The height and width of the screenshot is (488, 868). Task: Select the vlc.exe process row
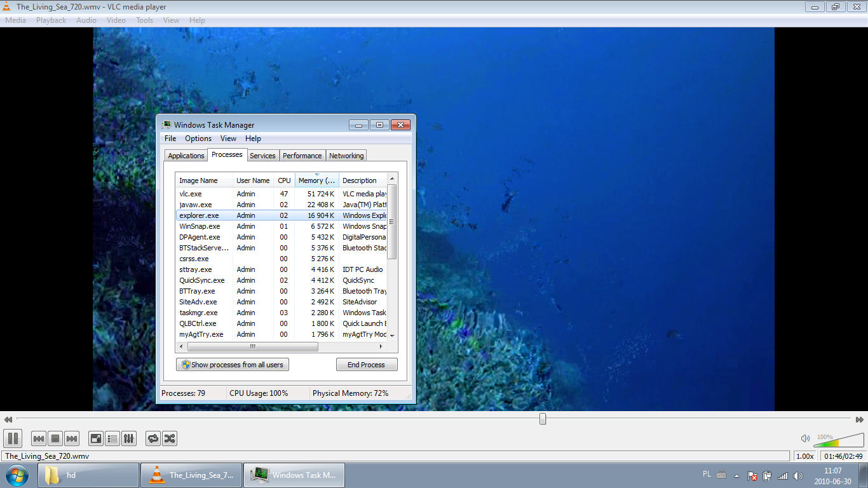[281, 194]
